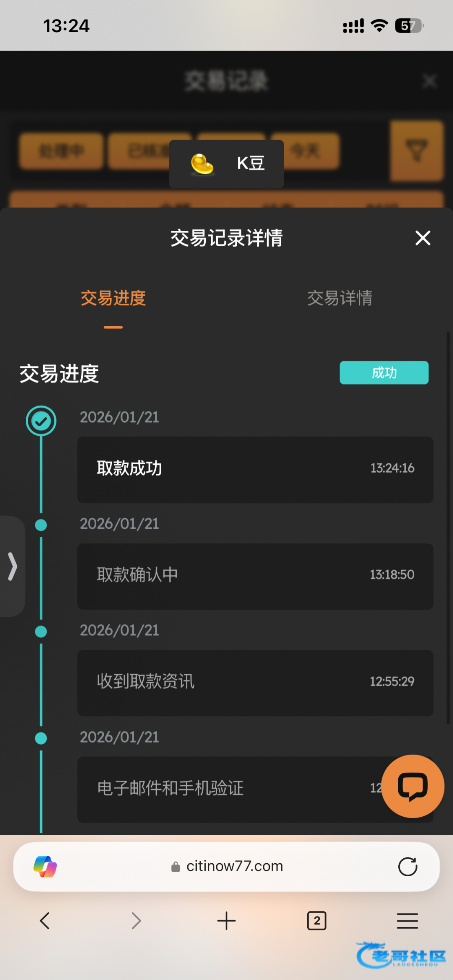
Task: Go back using browser back arrow
Action: [45, 921]
